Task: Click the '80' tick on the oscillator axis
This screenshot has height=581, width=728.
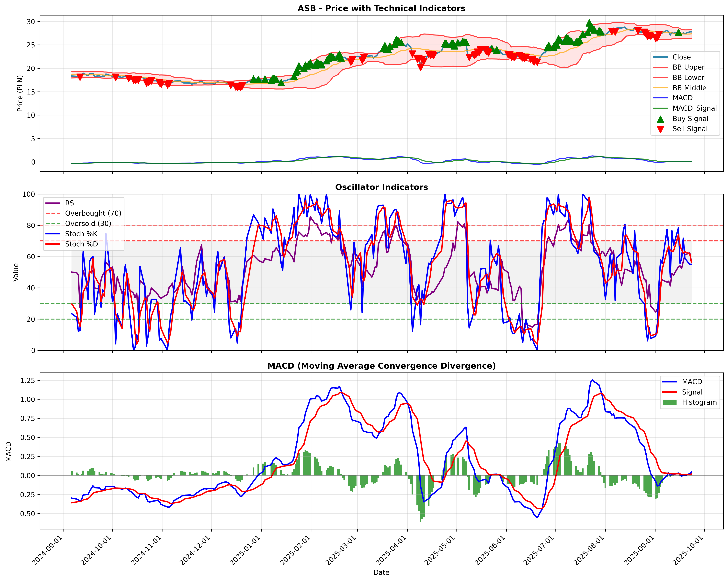Action: 31,225
